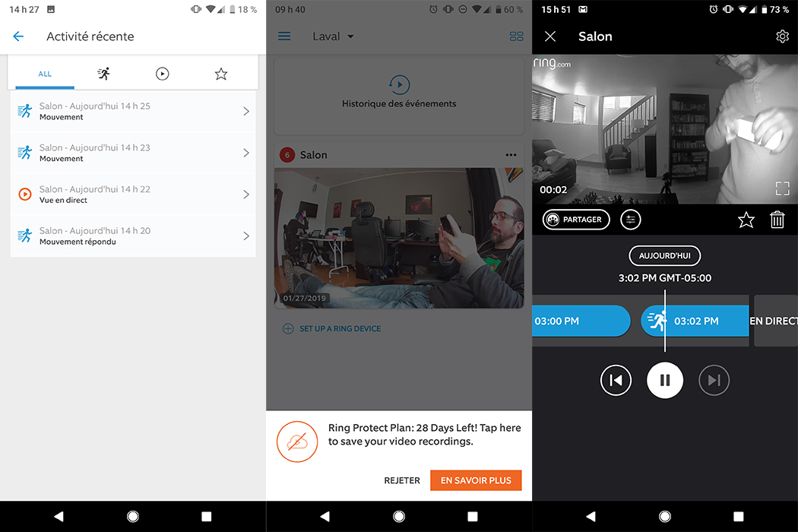The image size is (798, 532).
Task: Tap Android back button under Salon player
Action: 591,517
